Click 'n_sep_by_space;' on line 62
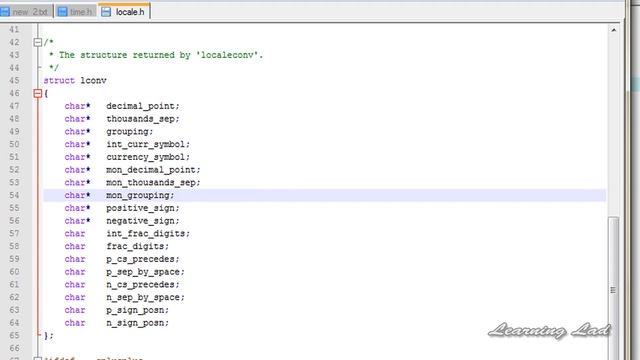Image resolution: width=640 pixels, height=360 pixels. [146, 297]
